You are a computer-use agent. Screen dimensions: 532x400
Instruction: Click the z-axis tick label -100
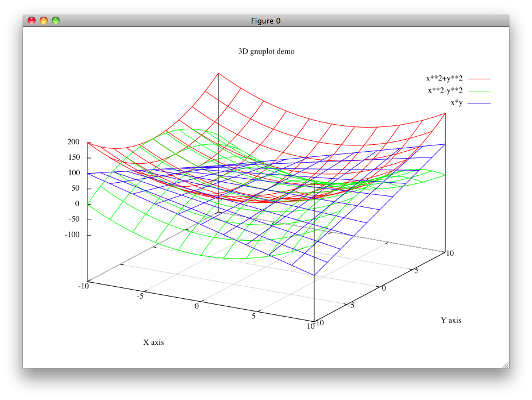coord(72,234)
